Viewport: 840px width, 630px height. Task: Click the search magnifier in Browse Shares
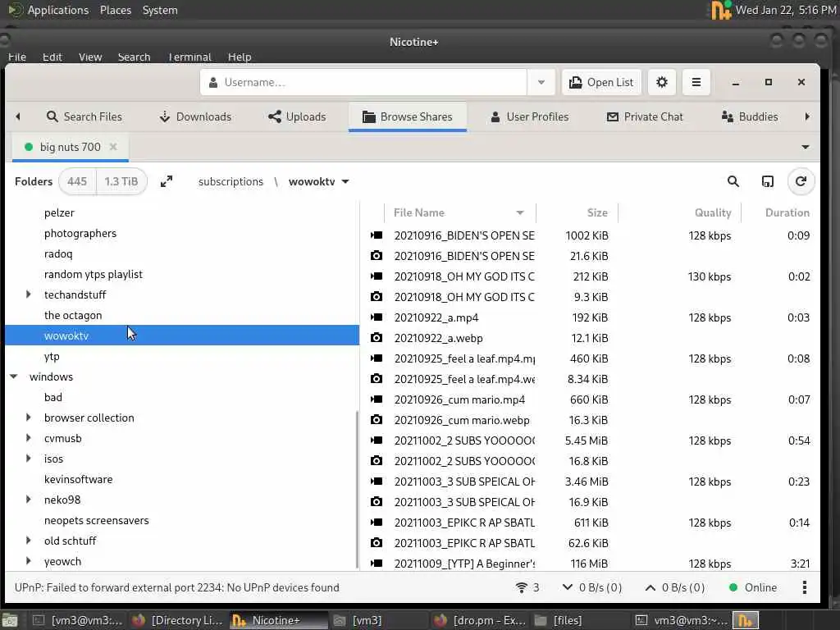[733, 181]
